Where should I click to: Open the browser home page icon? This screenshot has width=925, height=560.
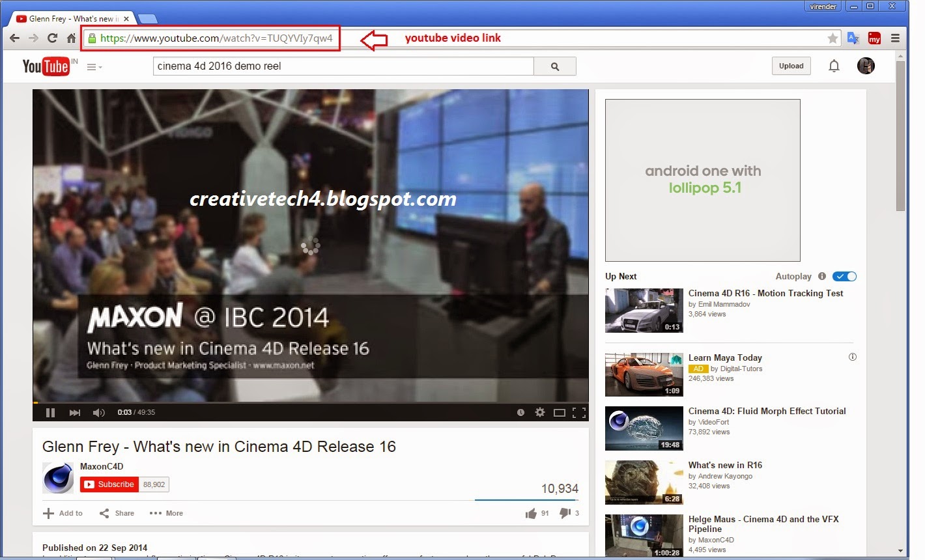tap(71, 38)
